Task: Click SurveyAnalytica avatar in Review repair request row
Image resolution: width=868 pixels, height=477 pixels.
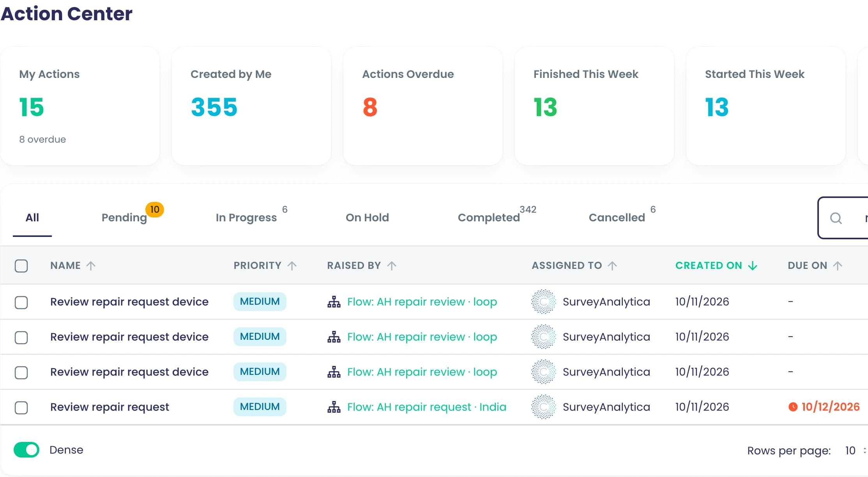Action: pos(543,407)
